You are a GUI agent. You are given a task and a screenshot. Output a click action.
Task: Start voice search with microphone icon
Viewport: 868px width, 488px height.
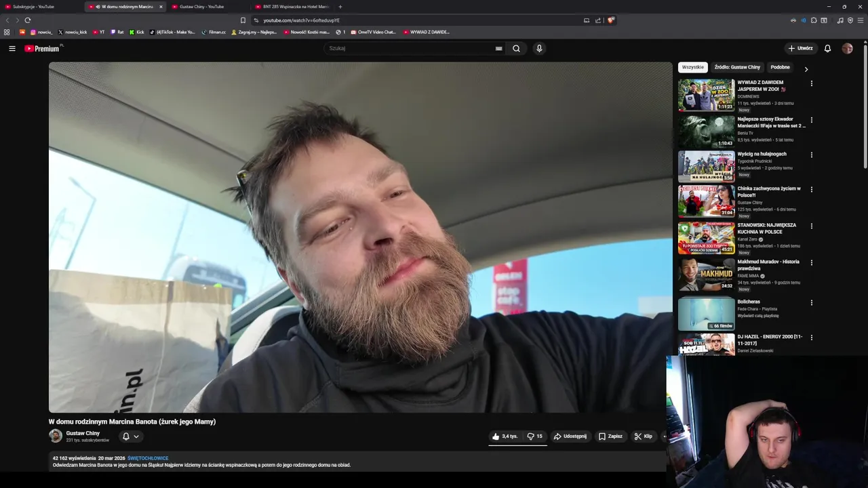point(539,48)
